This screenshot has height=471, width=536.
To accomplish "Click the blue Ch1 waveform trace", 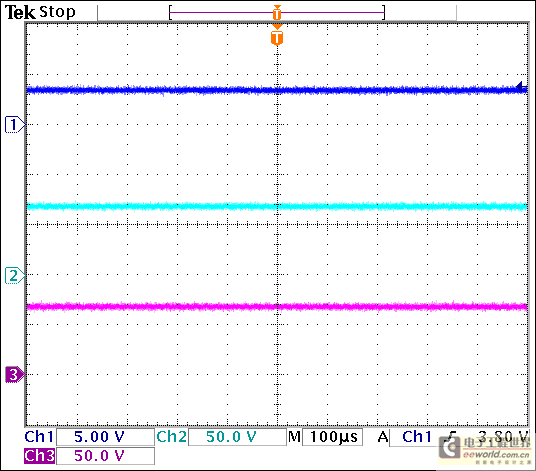I will click(277, 90).
